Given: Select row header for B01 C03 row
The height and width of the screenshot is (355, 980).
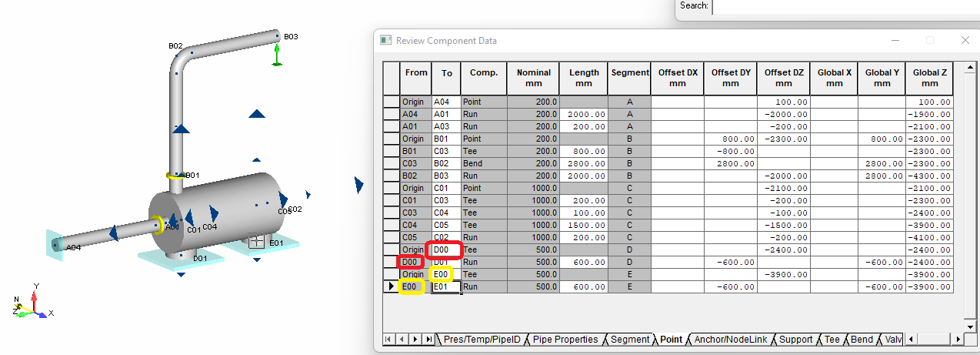Looking at the screenshot, I should point(392,151).
